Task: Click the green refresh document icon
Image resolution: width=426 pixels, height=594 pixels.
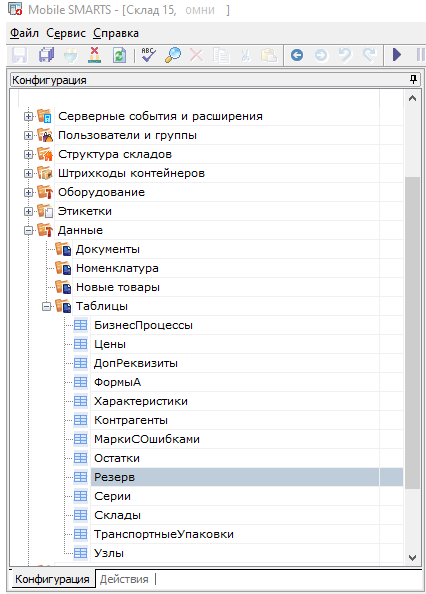Action: tap(119, 55)
